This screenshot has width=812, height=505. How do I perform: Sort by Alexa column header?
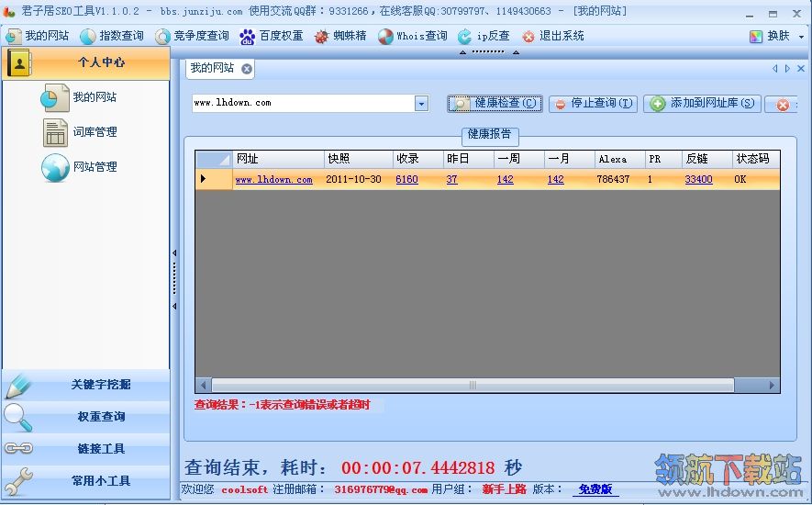point(620,159)
